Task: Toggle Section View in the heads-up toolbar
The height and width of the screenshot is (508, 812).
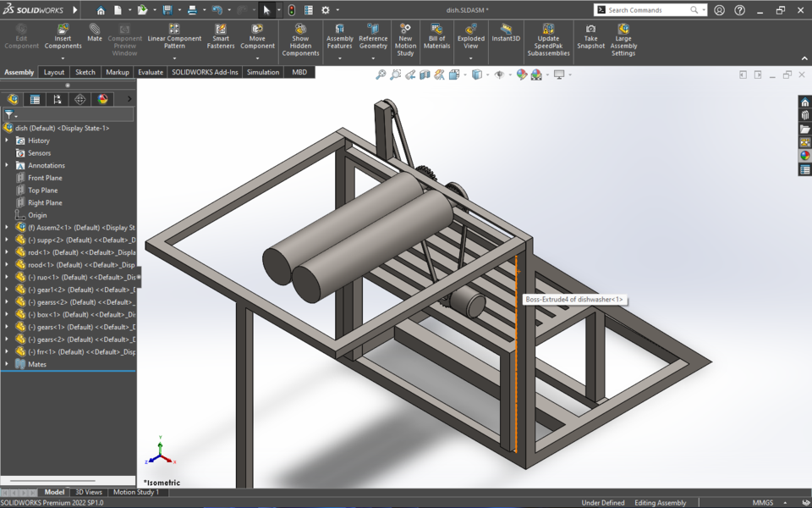Action: coord(424,75)
